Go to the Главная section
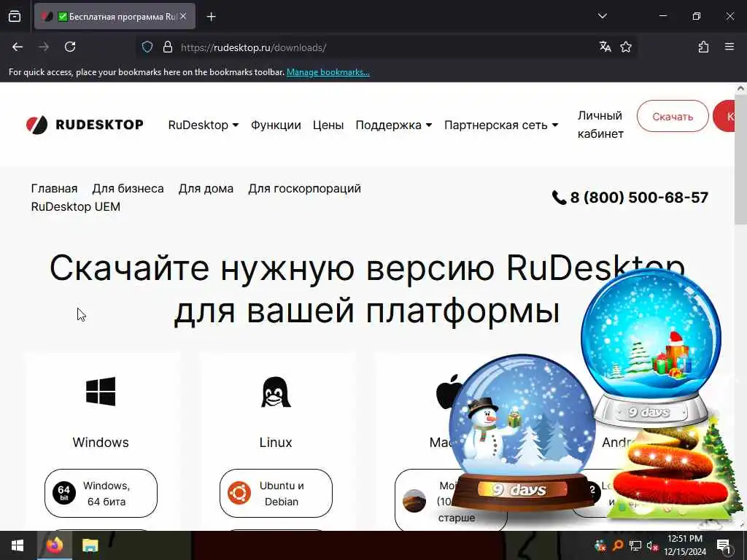The width and height of the screenshot is (747, 560). (x=54, y=189)
